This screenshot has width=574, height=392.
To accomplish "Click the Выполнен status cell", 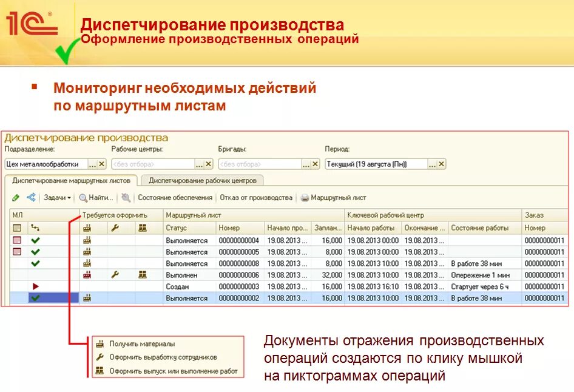I will 190,275.
